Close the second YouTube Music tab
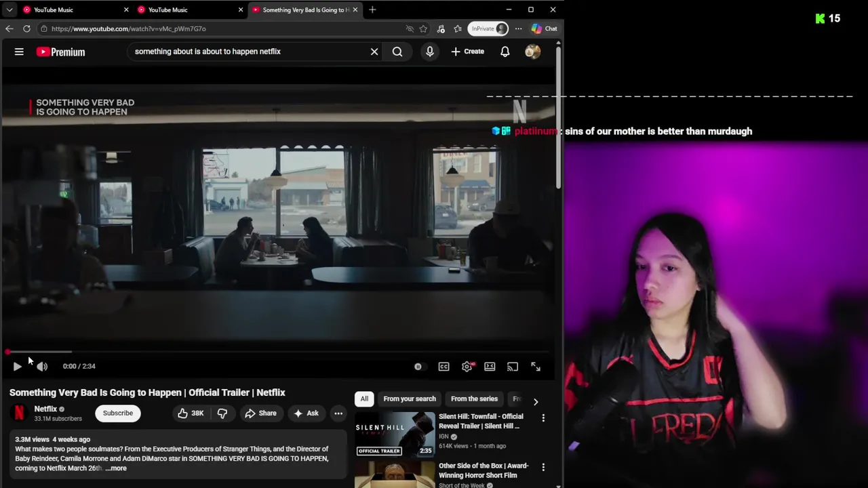 pos(240,9)
